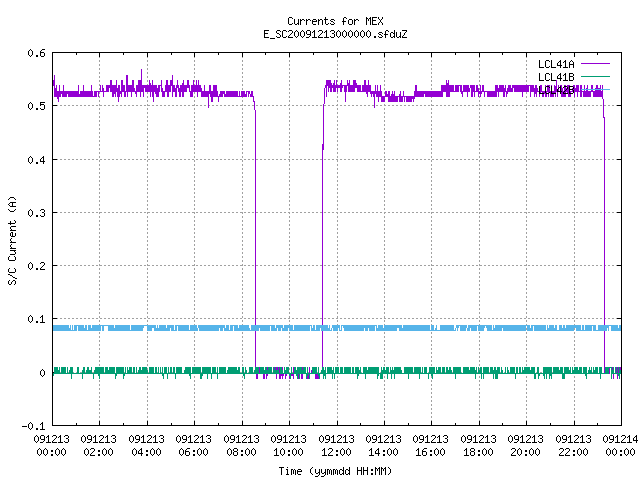Click the y-axis tick value -0.1

coord(33,426)
